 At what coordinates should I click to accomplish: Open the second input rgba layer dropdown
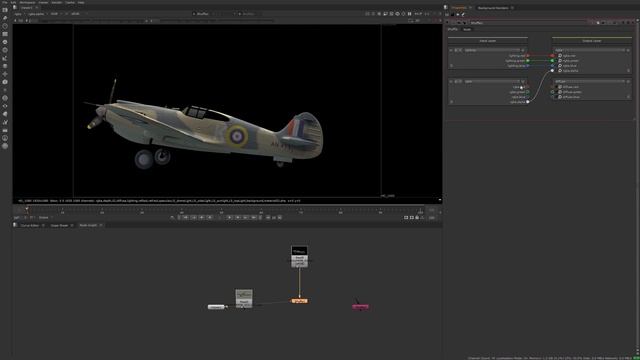tap(494, 82)
